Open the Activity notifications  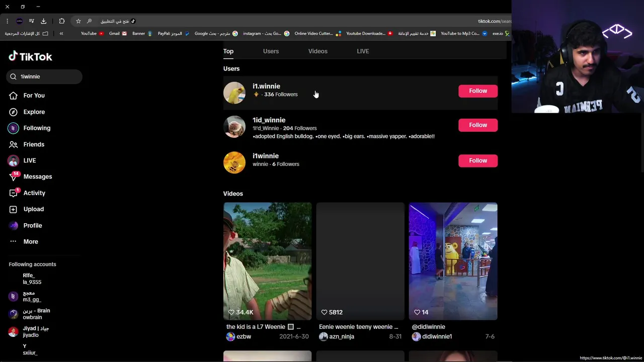(x=28, y=193)
